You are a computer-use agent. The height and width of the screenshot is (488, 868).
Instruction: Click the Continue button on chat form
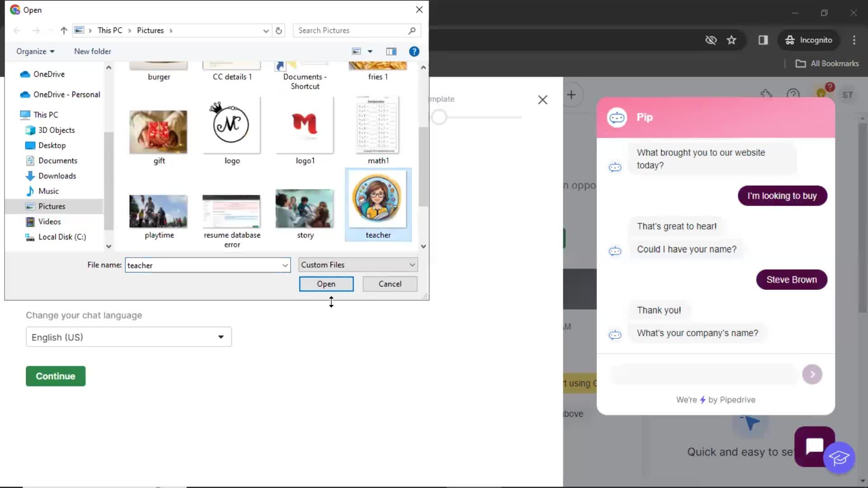56,376
